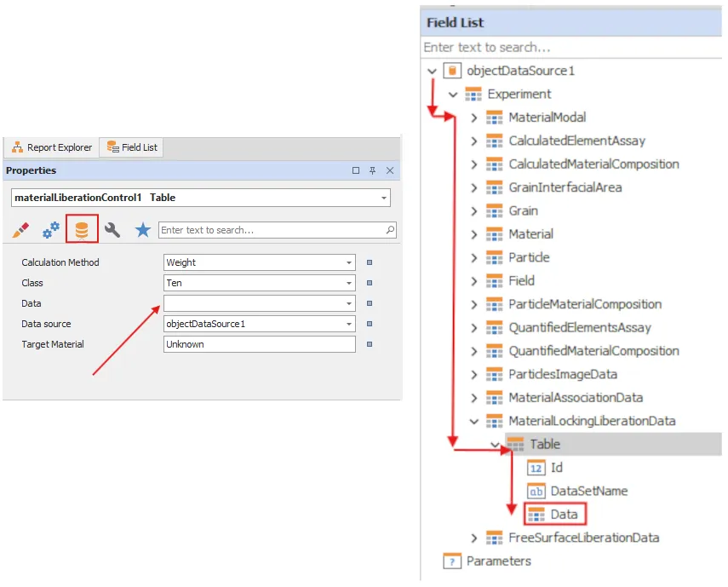Click the Experiment table icon
The width and height of the screenshot is (728, 587).
[473, 95]
